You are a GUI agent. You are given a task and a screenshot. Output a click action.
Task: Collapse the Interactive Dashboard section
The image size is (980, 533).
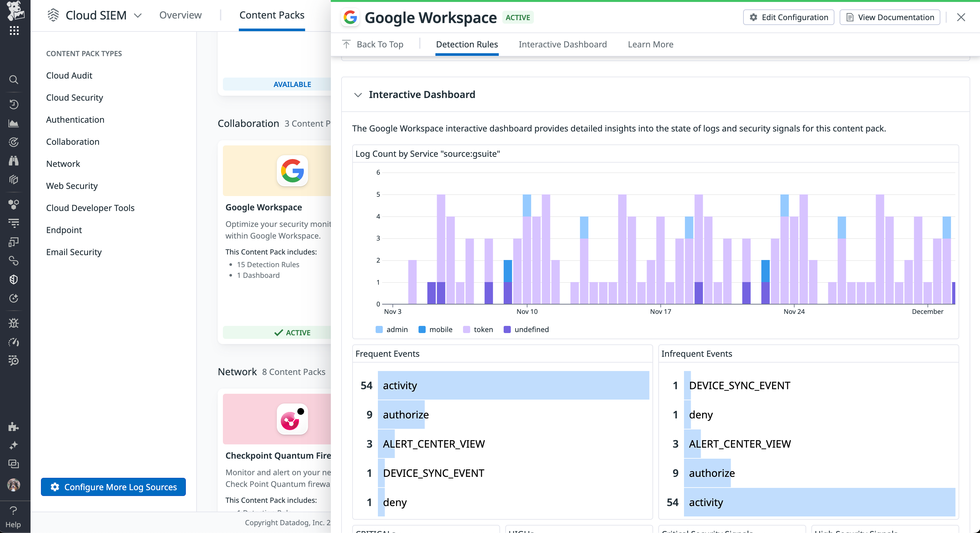tap(358, 95)
